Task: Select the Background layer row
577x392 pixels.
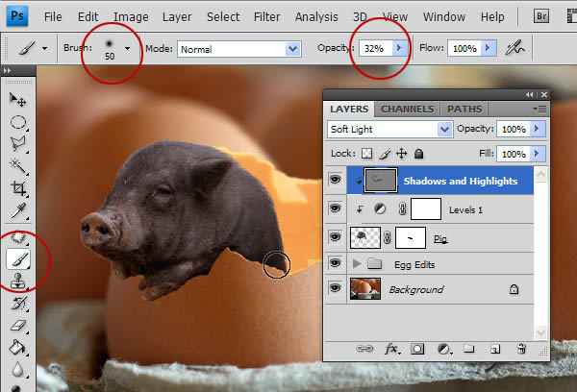Action: pyautogui.click(x=440, y=289)
